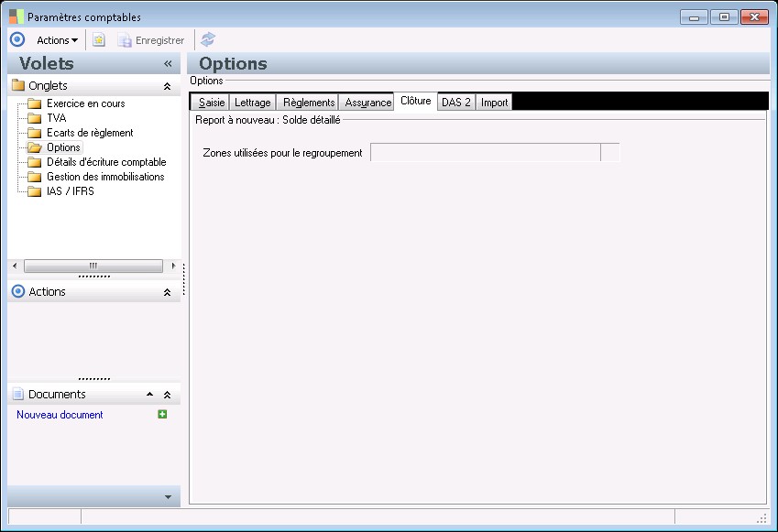Click the folder icon beside IAS / IFRS

tap(34, 191)
